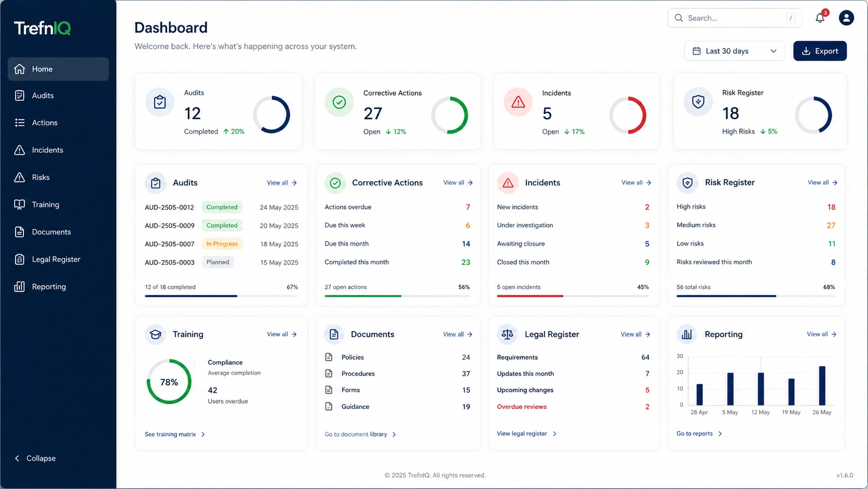The height and width of the screenshot is (489, 868).
Task: Click the Training graduation cap icon
Action: [x=155, y=334]
